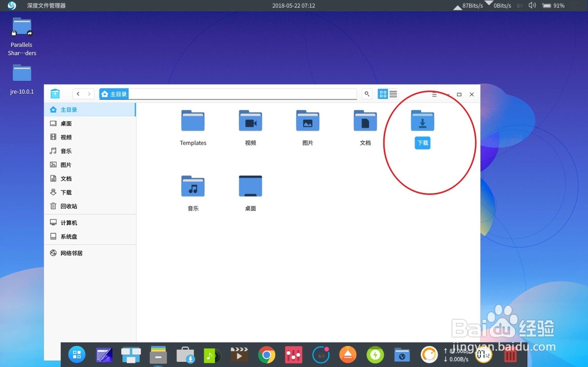This screenshot has height=367, width=588.
Task: Open the launcher in the dock
Action: coord(77,355)
